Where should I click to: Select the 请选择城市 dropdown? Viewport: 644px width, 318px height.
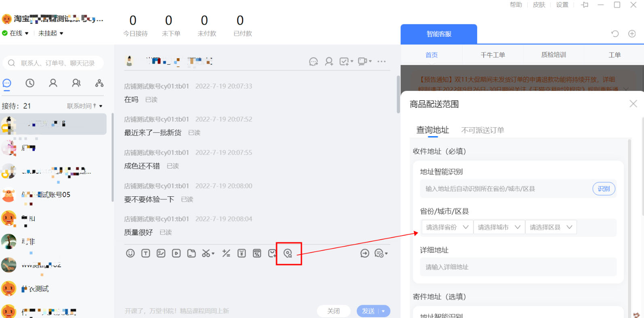tap(499, 227)
